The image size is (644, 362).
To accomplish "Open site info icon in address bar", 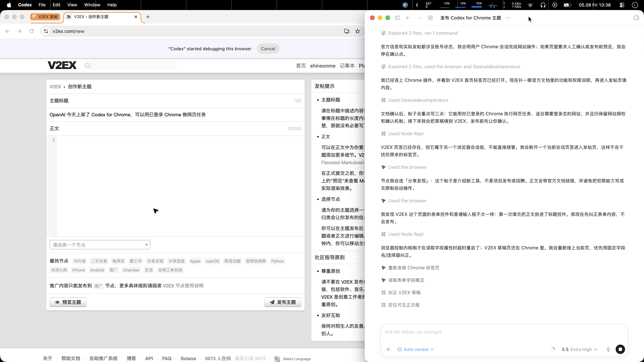I will 46,31.
